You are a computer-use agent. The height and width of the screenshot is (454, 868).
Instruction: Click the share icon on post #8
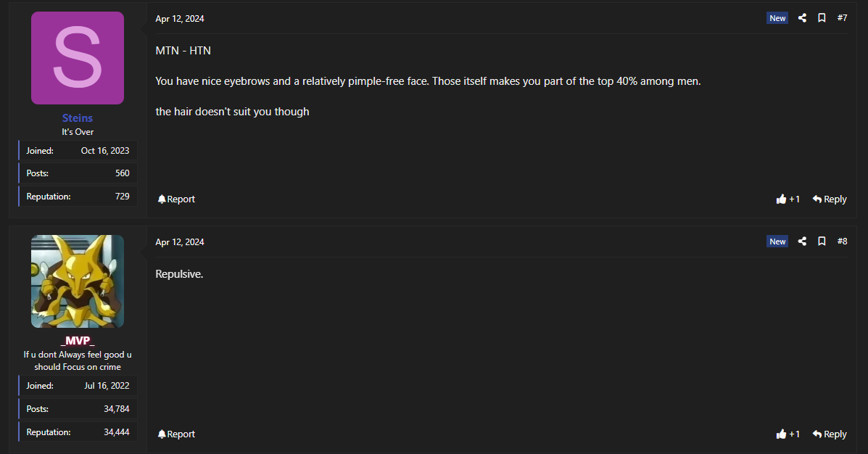point(802,242)
